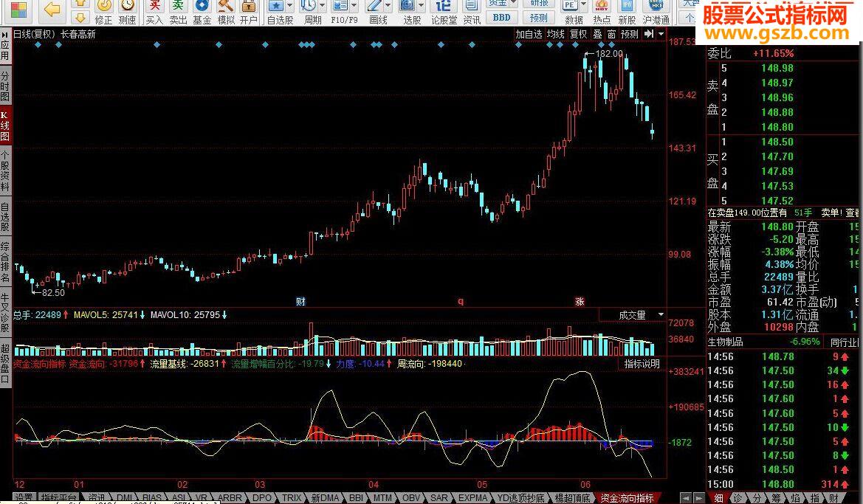Expand the 周期 period dropdown arrow
Image resolution: width=863 pixels, height=504 pixels.
tap(323, 6)
